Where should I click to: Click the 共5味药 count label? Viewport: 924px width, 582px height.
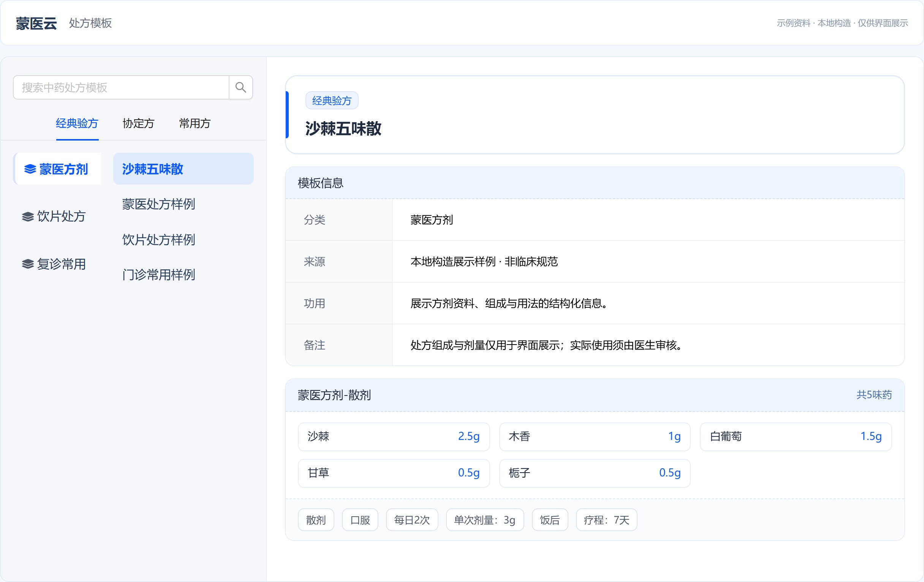[875, 395]
